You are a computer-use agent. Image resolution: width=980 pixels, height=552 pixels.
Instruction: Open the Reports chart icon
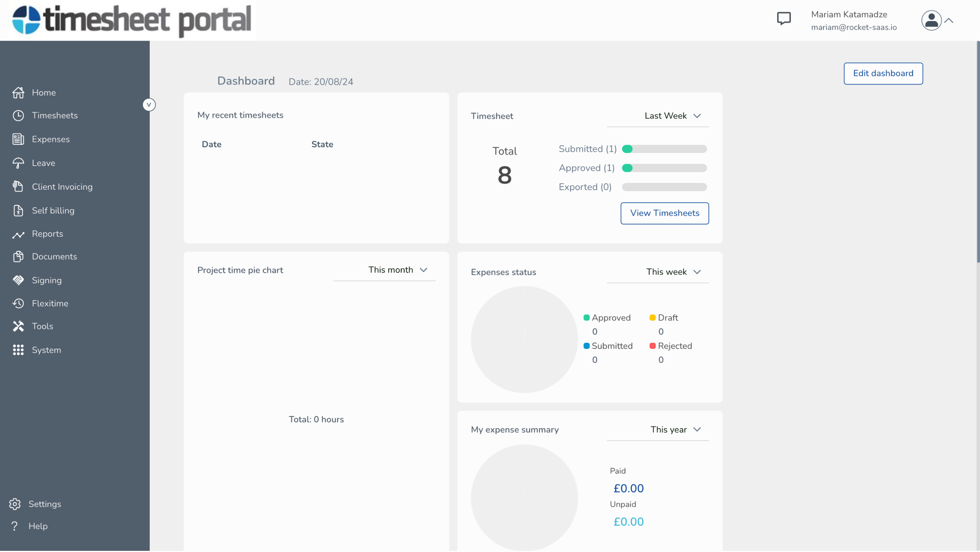(x=18, y=234)
